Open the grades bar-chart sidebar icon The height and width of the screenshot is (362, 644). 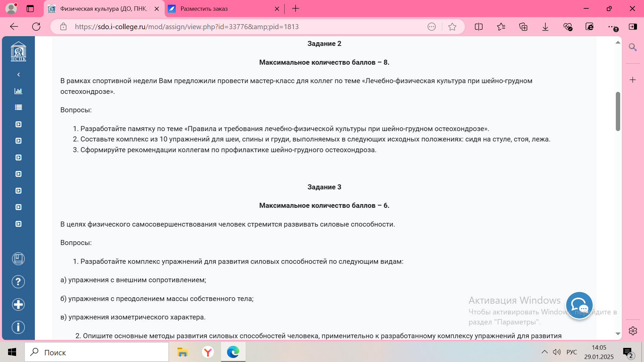point(18,91)
